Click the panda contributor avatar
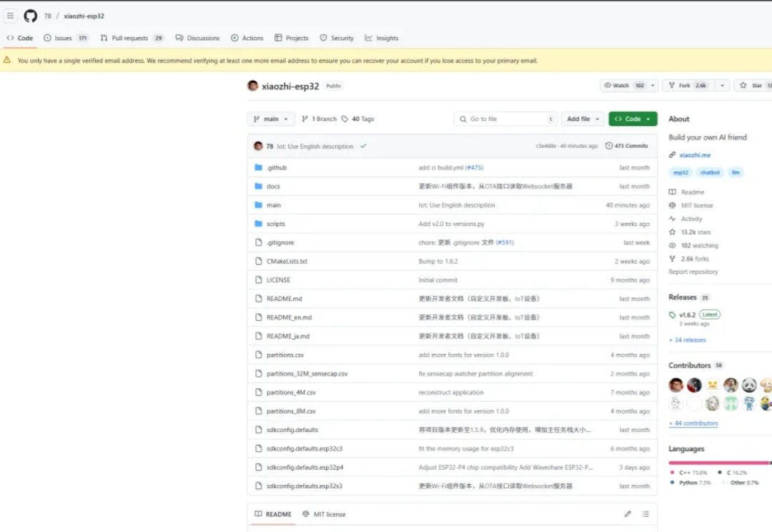 click(749, 385)
